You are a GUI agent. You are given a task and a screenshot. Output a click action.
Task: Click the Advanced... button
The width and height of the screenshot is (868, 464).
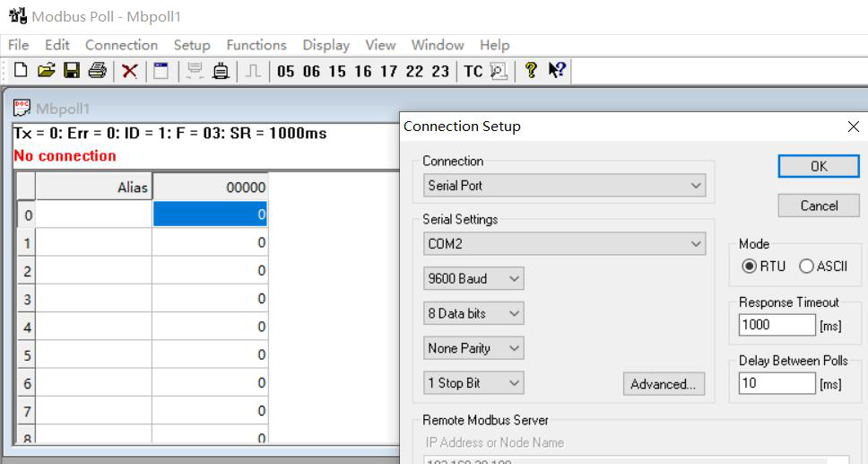[x=664, y=384]
